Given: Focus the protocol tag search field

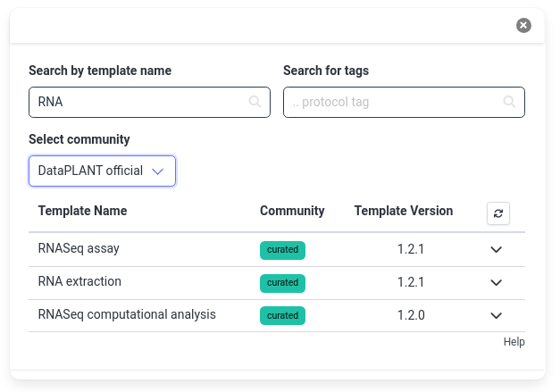Looking at the screenshot, I should coord(404,102).
